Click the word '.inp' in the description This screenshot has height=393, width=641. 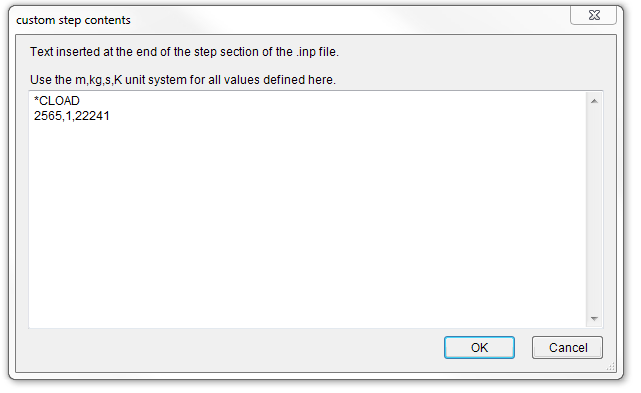click(x=306, y=52)
